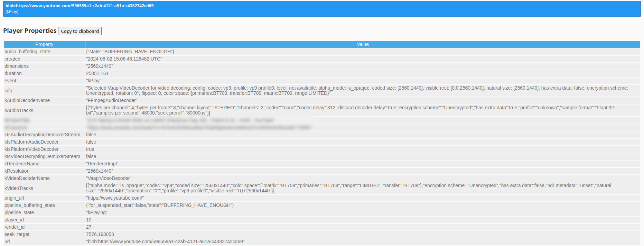
Task: Click the origin_url youtube.com value
Action: (x=115, y=198)
